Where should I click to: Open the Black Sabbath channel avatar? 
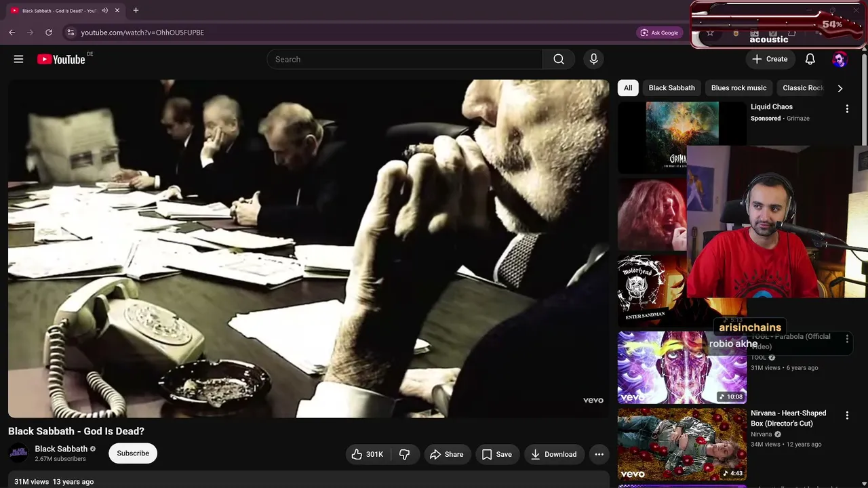[18, 453]
